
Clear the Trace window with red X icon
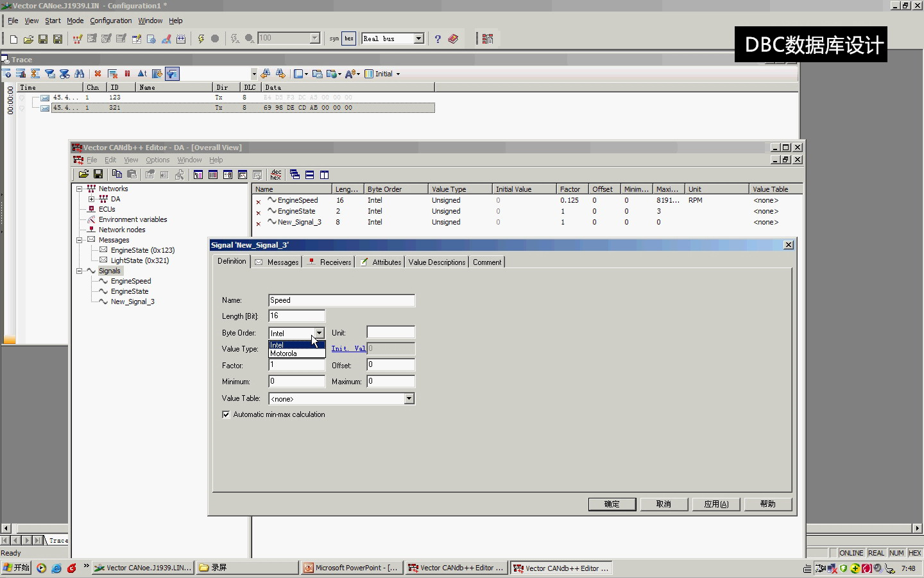pos(98,74)
